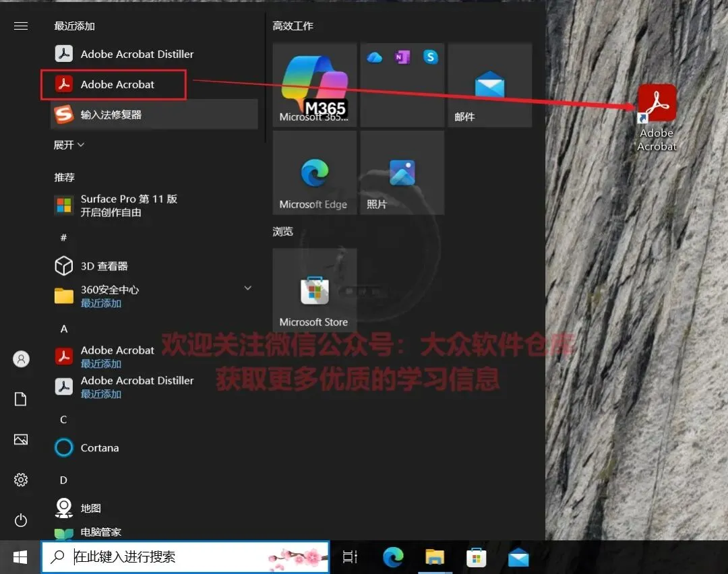Open Adobe Acrobat in recently added list
The image size is (728, 574).
(154, 84)
